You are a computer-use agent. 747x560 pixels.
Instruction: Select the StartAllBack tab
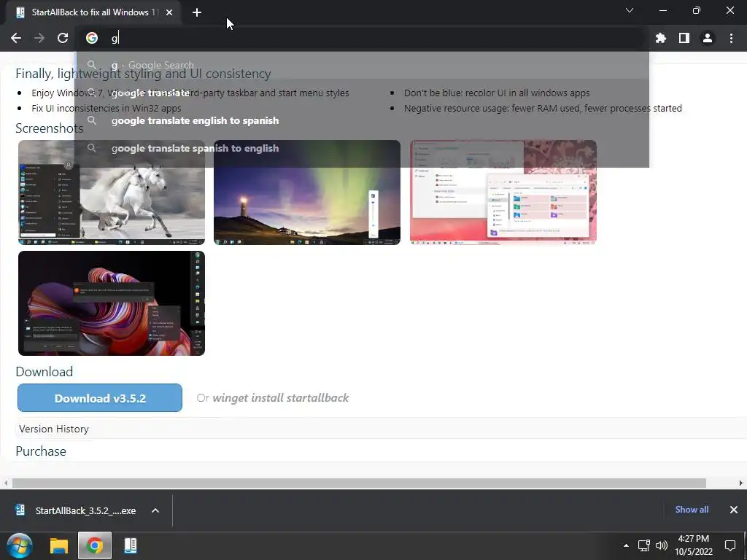click(93, 12)
